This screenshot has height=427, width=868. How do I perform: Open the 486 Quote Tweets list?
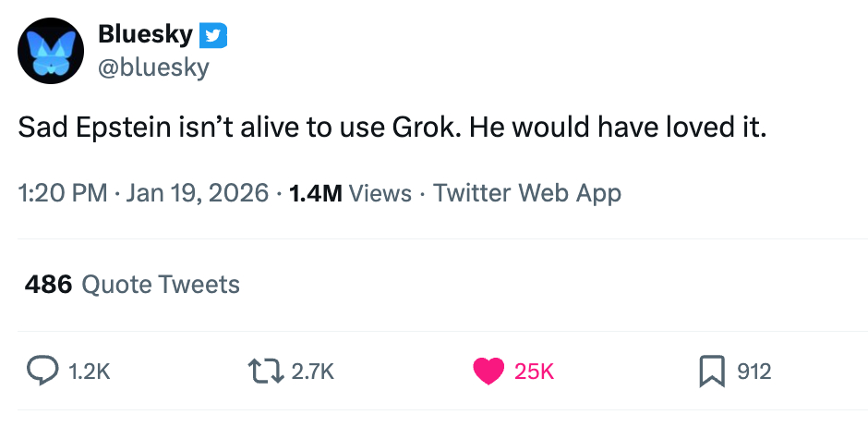pos(132,285)
